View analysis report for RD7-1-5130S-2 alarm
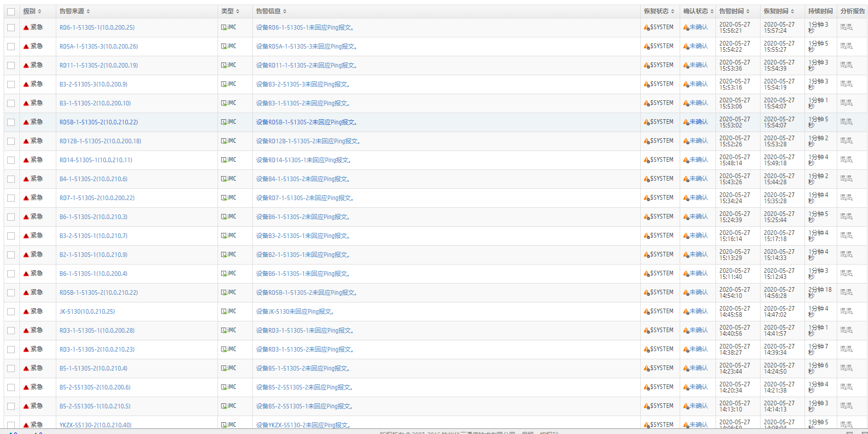This screenshot has height=434, width=868. pos(846,198)
